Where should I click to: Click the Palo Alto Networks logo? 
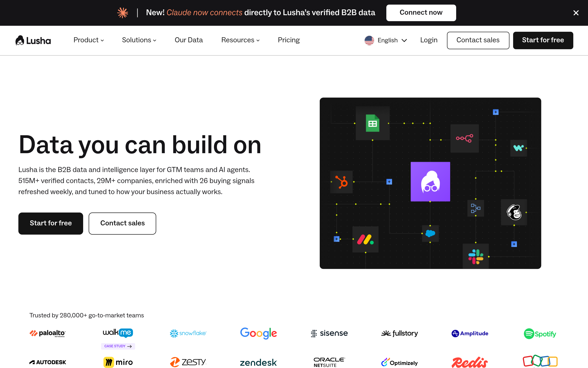point(48,333)
